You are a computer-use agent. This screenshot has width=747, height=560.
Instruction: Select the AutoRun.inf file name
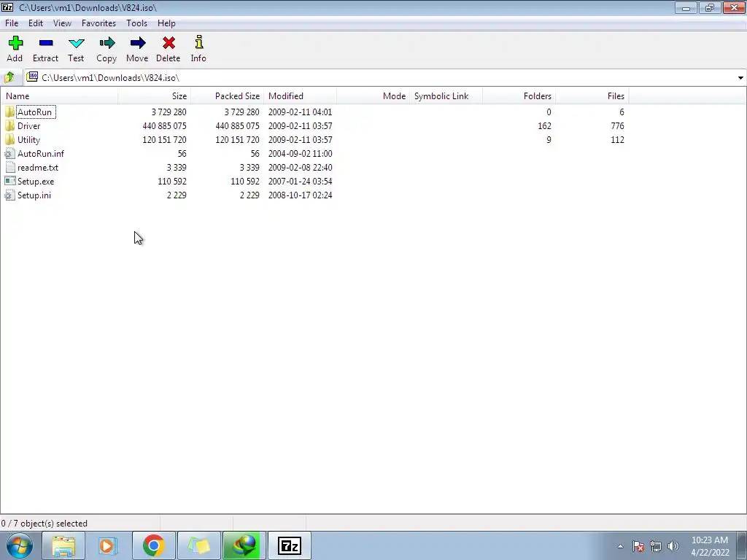tap(41, 153)
